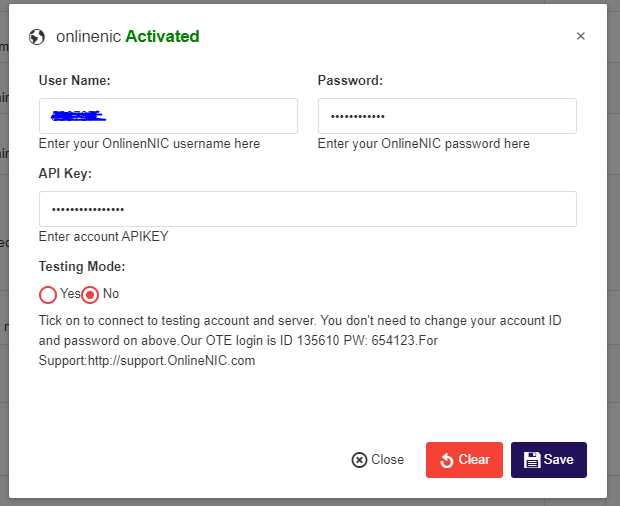Close the dialog with the X icon
620x506 pixels.
580,36
